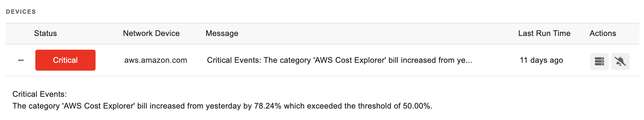Sort by the Status column header
The width and height of the screenshot is (644, 120).
45,33
